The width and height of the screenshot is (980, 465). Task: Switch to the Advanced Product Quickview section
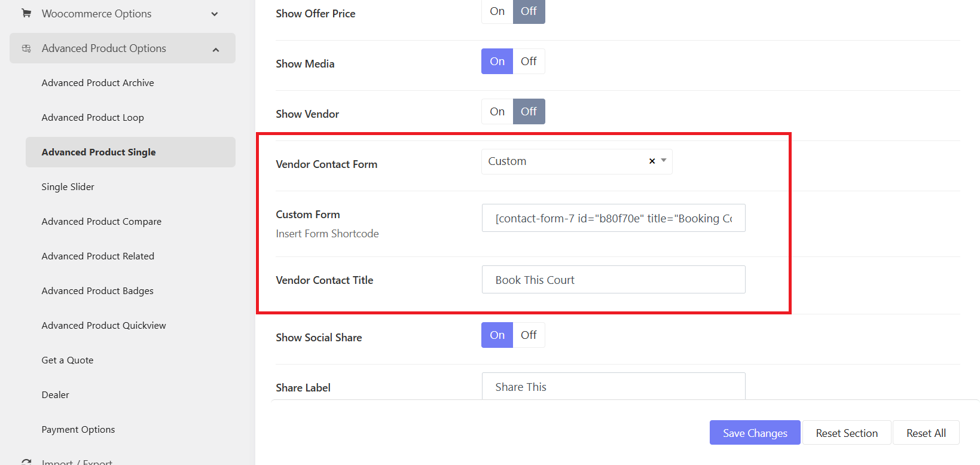click(x=103, y=325)
